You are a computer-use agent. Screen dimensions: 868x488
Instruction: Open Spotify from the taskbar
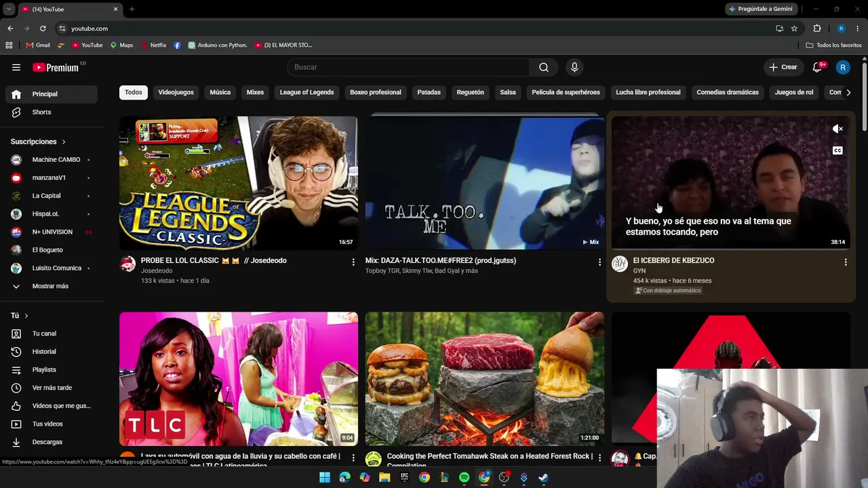click(x=464, y=477)
